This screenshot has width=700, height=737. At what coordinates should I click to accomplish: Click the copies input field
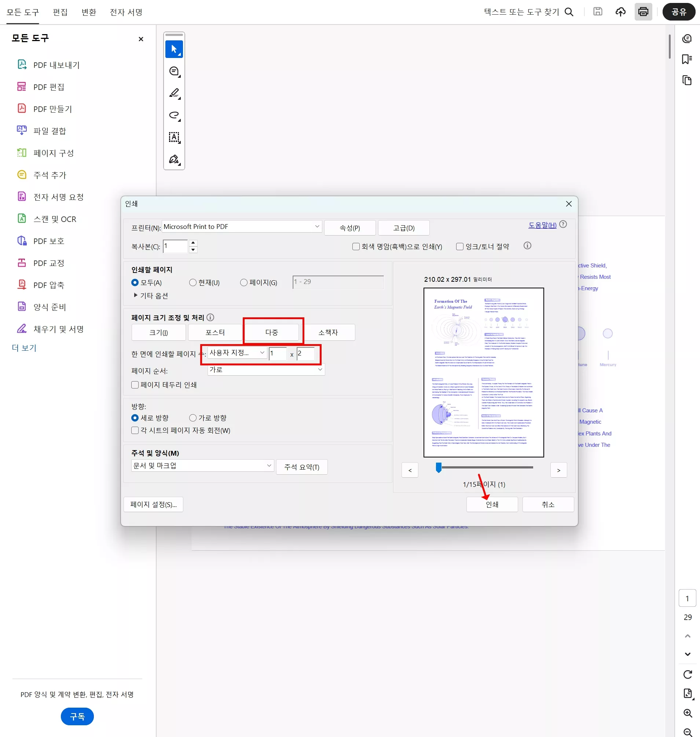click(x=175, y=246)
